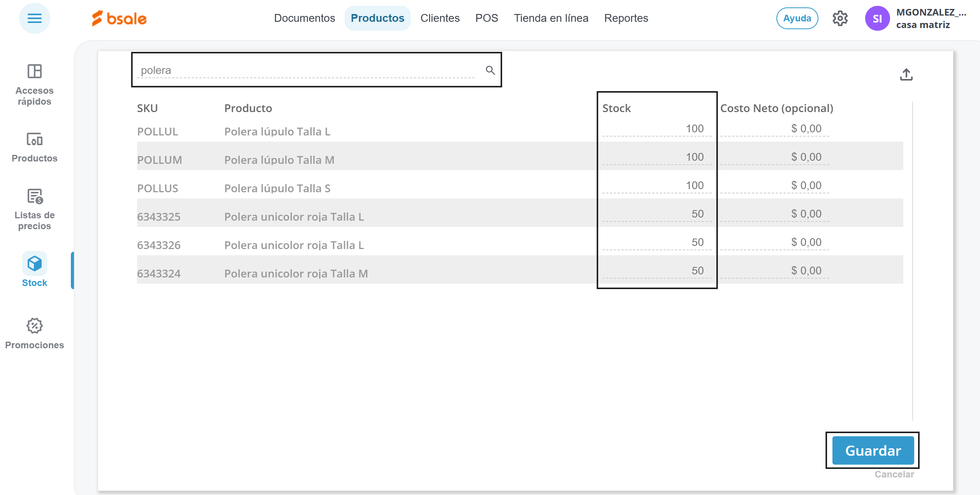Click the search magnifier icon
This screenshot has height=495, width=980.
point(490,70)
